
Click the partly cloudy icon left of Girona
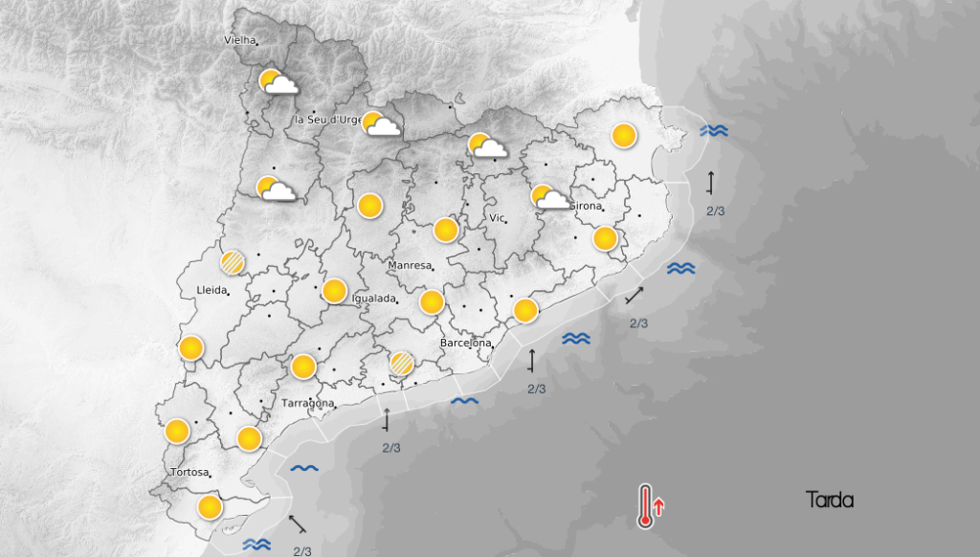pyautogui.click(x=550, y=197)
